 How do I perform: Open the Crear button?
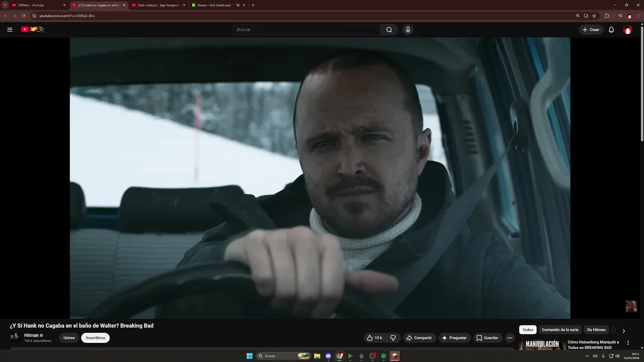pyautogui.click(x=591, y=30)
